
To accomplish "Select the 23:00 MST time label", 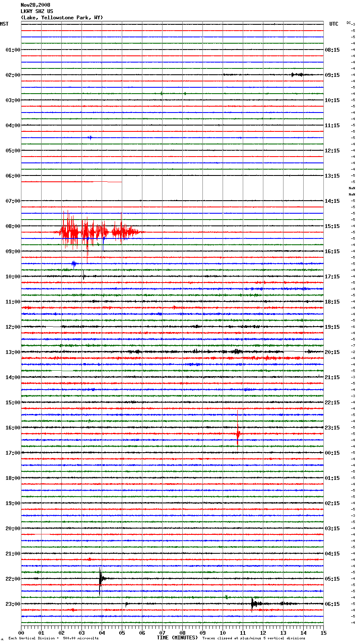I will (x=13, y=604).
